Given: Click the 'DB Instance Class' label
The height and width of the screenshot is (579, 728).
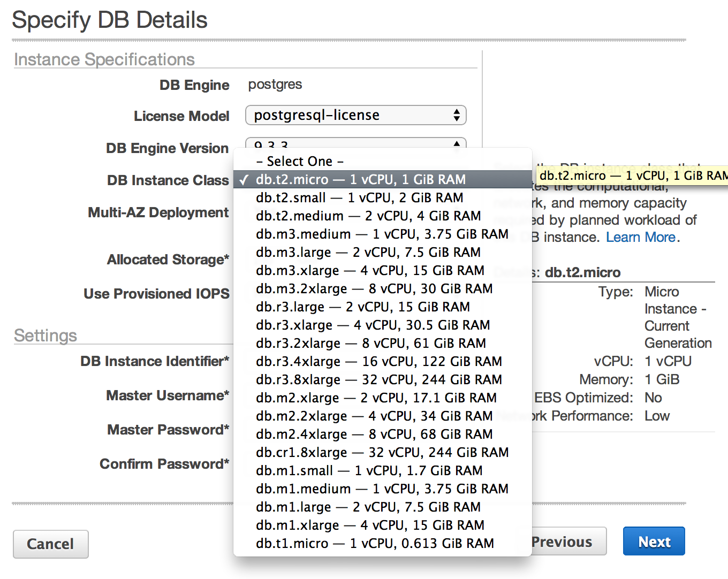Looking at the screenshot, I should point(168,180).
